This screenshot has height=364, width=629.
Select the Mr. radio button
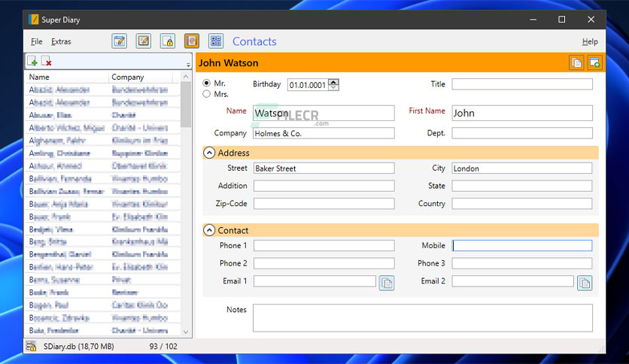[207, 83]
